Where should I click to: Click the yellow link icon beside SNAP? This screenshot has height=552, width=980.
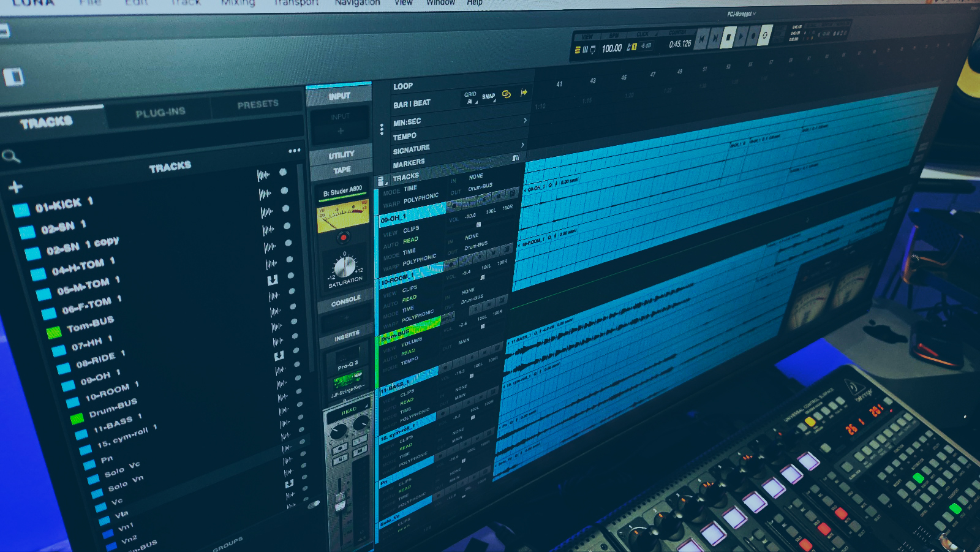coord(507,94)
